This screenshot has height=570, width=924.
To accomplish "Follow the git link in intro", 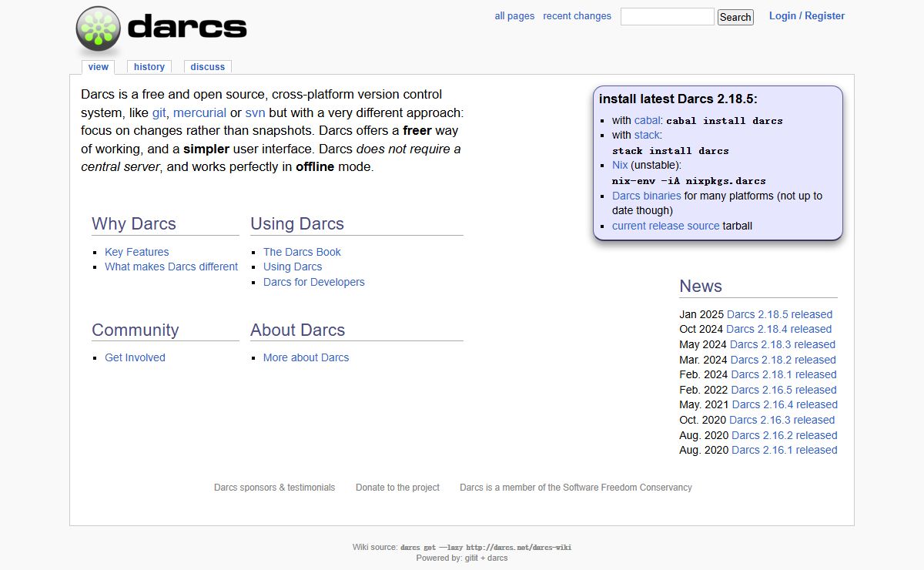I will 159,112.
